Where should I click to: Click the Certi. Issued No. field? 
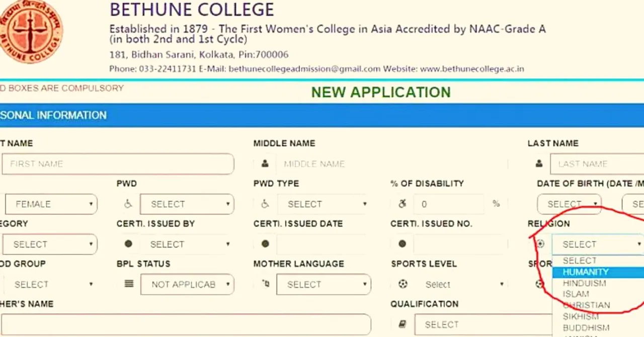(x=460, y=244)
